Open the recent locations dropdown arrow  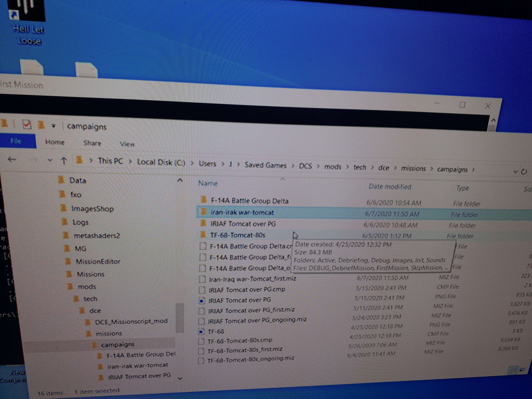[x=50, y=160]
